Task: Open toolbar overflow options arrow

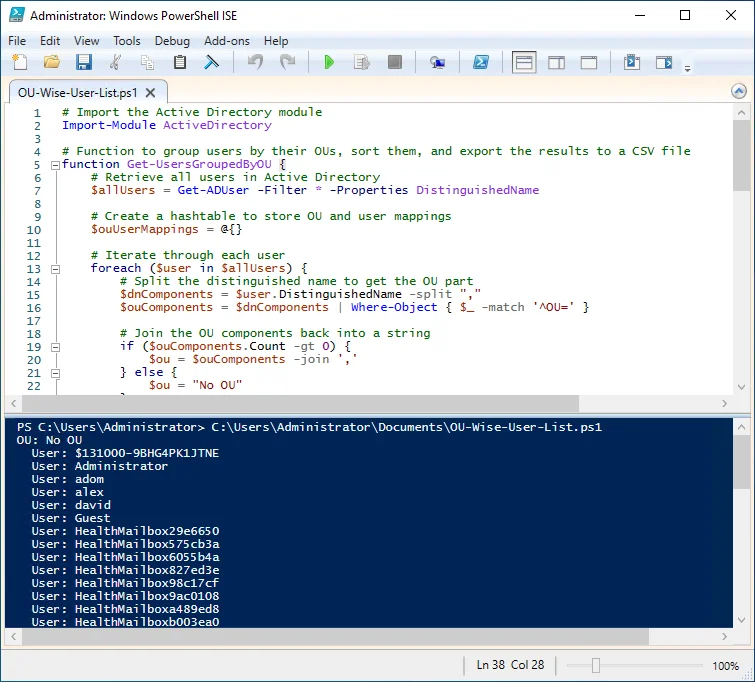Action: click(688, 69)
